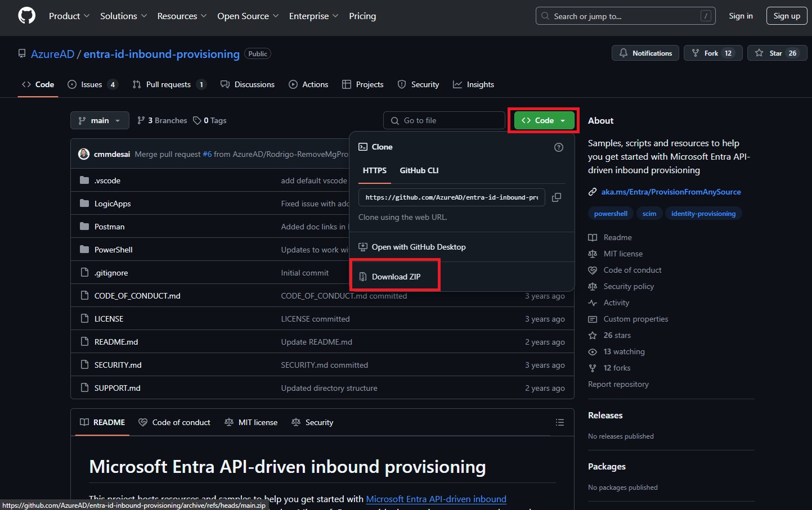Click the MIT license scales icon
812x510 pixels.
point(593,254)
